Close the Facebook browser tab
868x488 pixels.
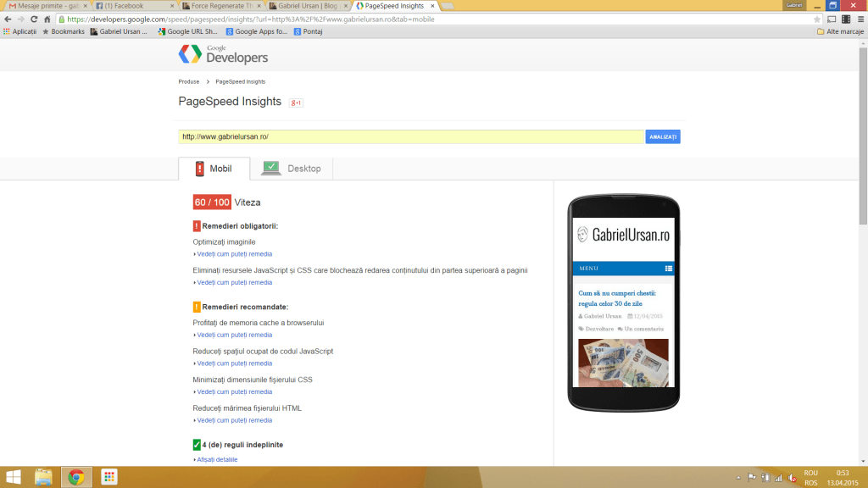point(171,6)
